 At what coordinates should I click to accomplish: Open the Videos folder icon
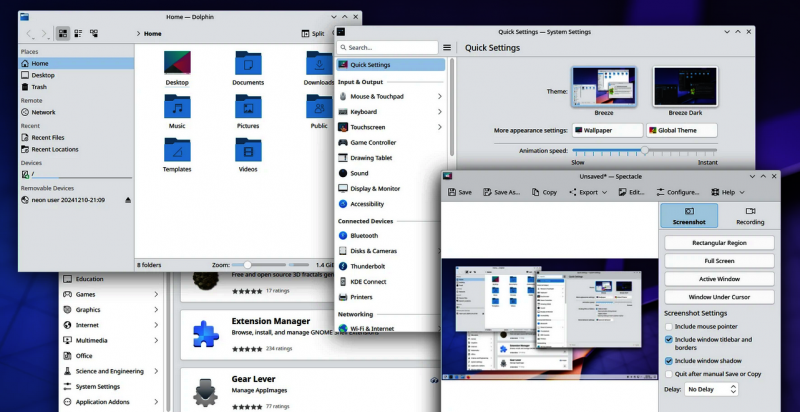pyautogui.click(x=248, y=150)
